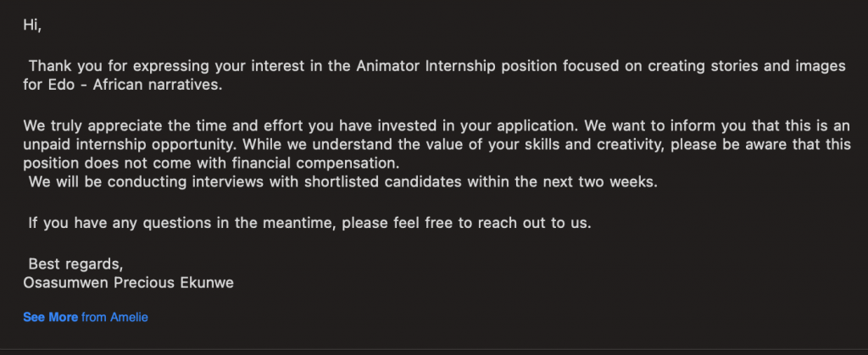This screenshot has width=868, height=355.
Task: Click the 'Best regards,' closing line
Action: [x=75, y=263]
